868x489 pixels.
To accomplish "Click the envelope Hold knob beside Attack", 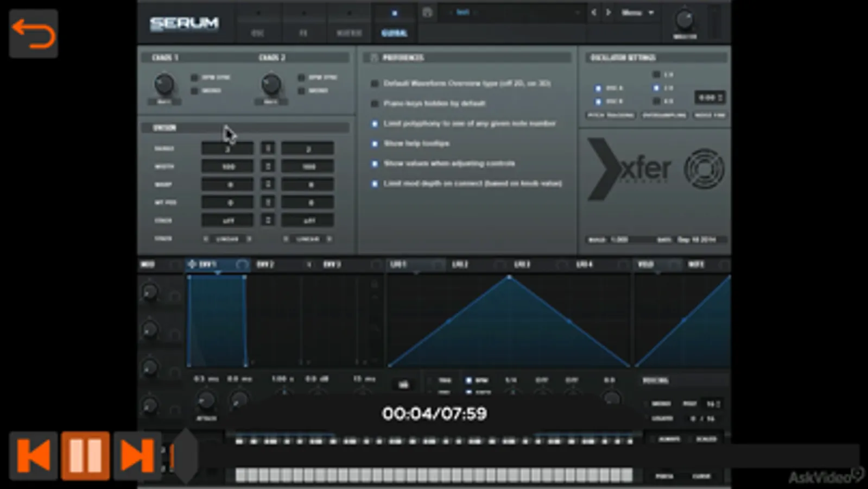I will [x=239, y=401].
